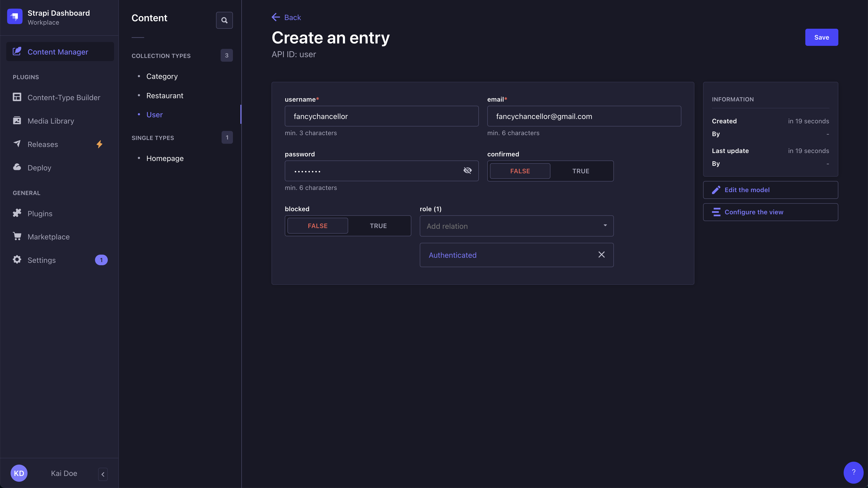Image resolution: width=868 pixels, height=488 pixels.
Task: Open the content search
Action: coord(224,20)
